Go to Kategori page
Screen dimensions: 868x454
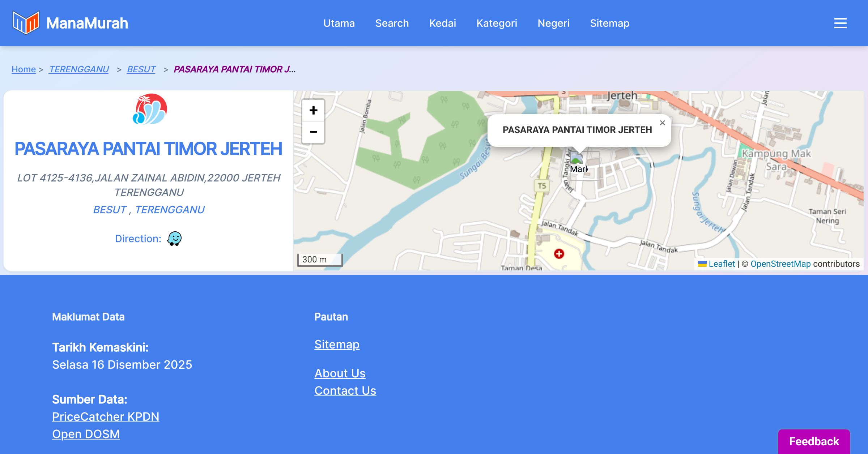497,23
